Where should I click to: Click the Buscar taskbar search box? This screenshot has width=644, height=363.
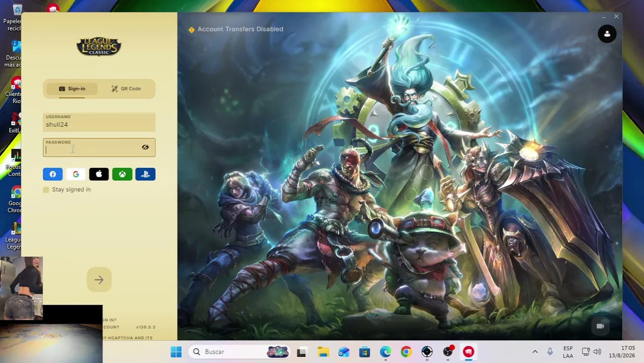coord(240,352)
